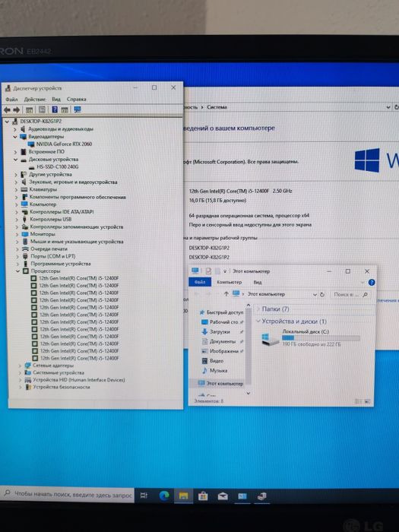Expand the Контроллеры USB category
This screenshot has height=532, width=399.
16,220
